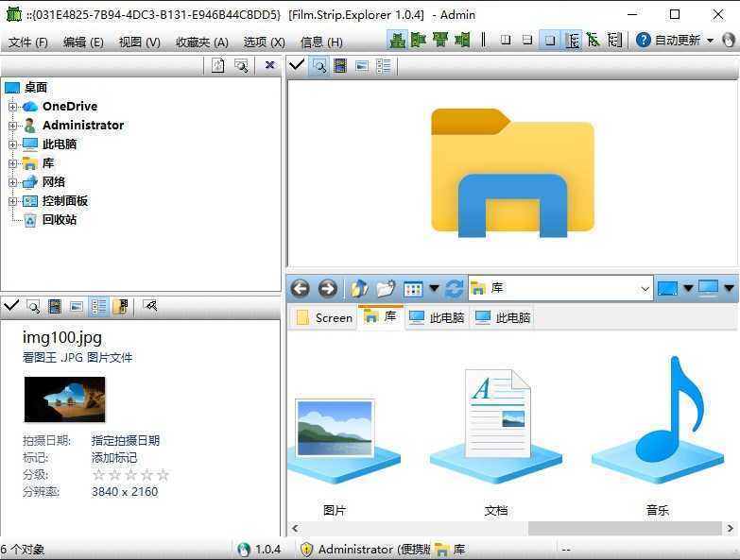Open the 自动更新 dropdown arrow
The width and height of the screenshot is (740, 560).
click(710, 41)
